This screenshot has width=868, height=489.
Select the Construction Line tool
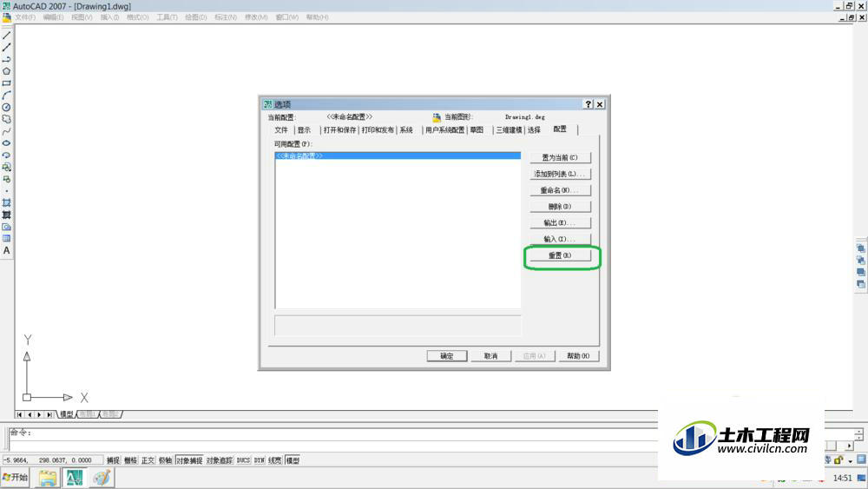coord(7,48)
